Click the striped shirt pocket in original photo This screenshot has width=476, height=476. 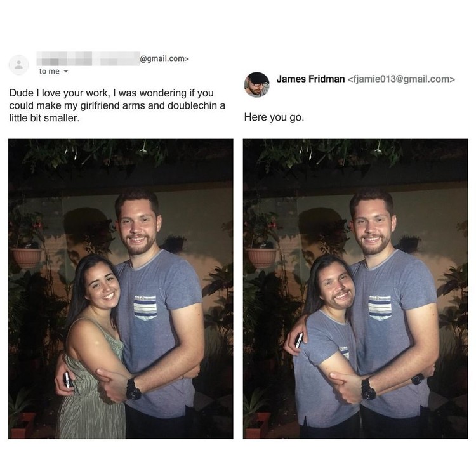click(145, 307)
